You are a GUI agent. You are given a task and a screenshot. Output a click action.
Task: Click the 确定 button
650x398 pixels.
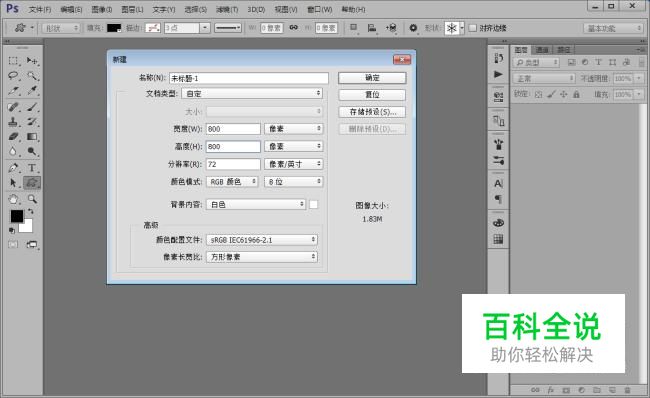coord(372,78)
